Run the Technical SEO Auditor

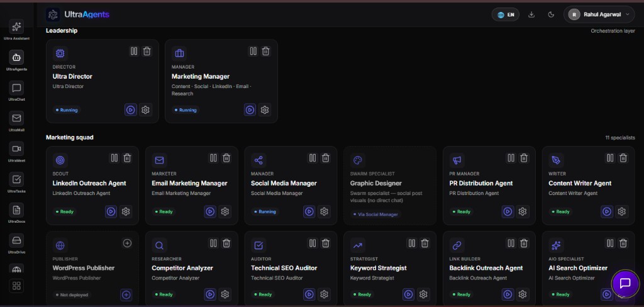point(309,294)
